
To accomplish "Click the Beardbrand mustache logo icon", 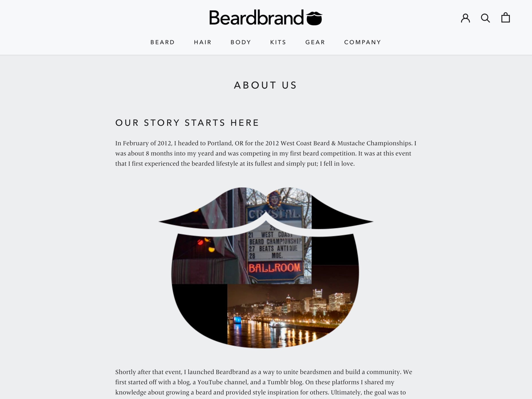I will coord(316,18).
